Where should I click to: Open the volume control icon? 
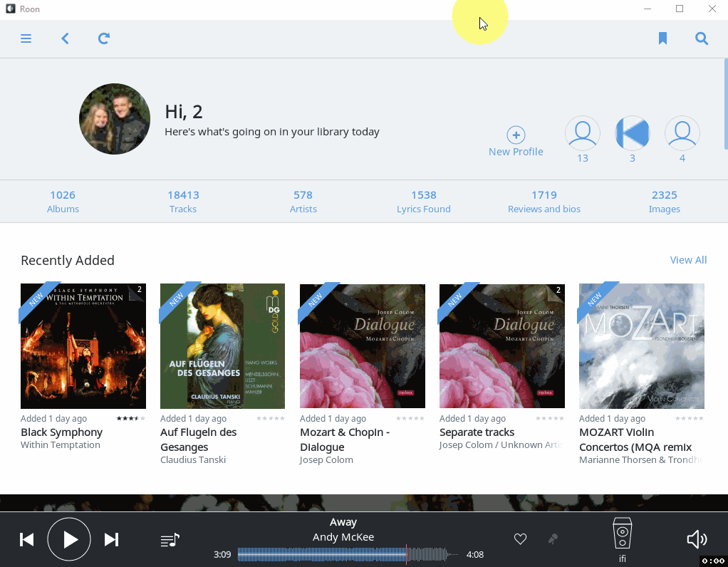click(x=697, y=540)
